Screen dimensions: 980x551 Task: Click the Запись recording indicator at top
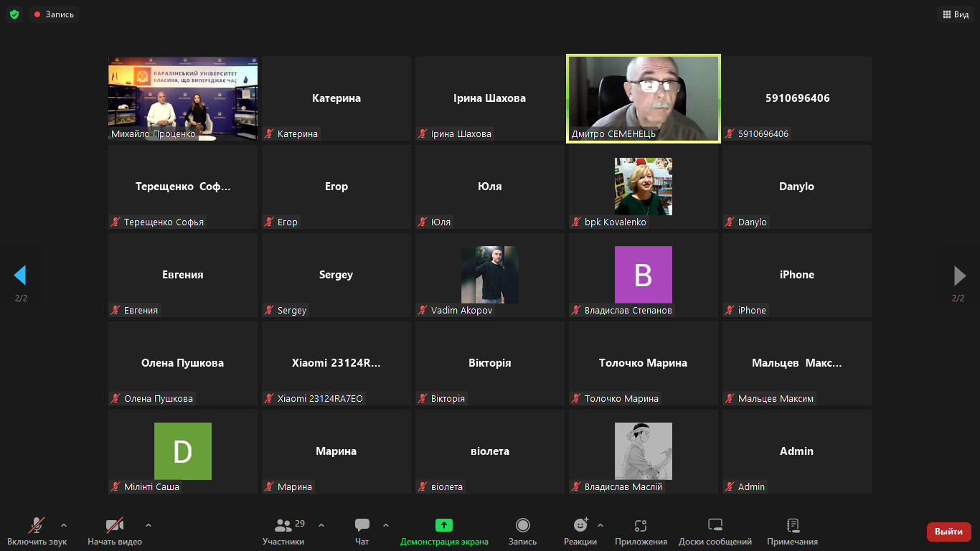click(54, 14)
